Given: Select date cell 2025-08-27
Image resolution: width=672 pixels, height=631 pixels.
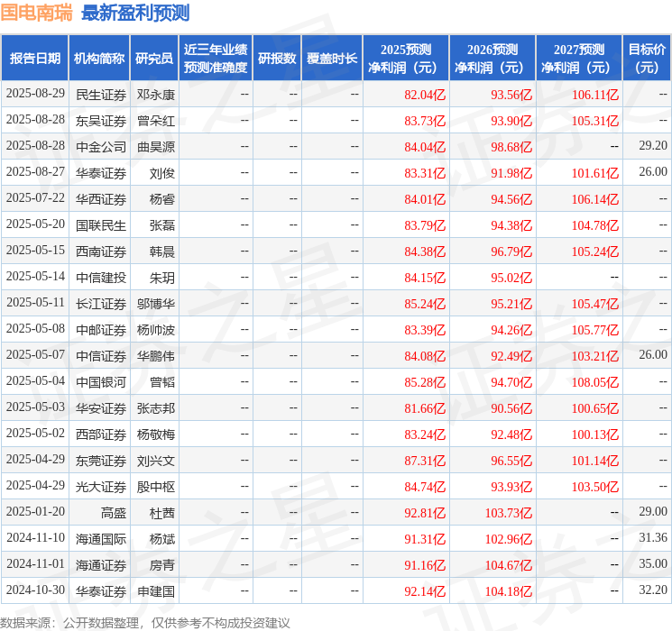Looking at the screenshot, I should pos(35,172).
